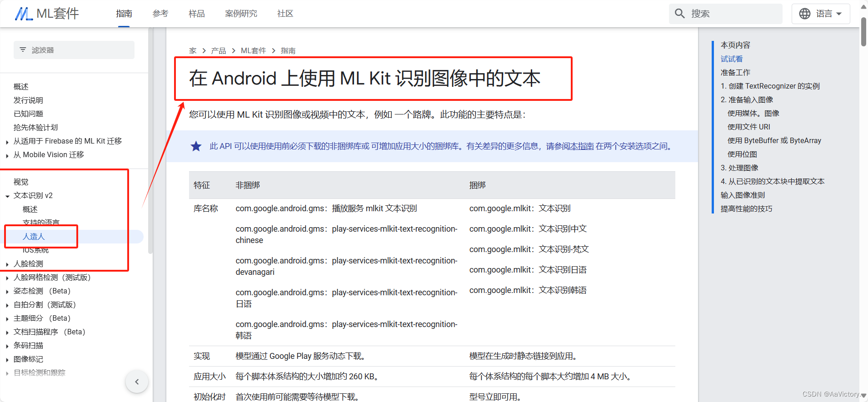Screen dimensions: 868x402
Task: Click the ML套件 breadcrumb link
Action: coord(254,51)
